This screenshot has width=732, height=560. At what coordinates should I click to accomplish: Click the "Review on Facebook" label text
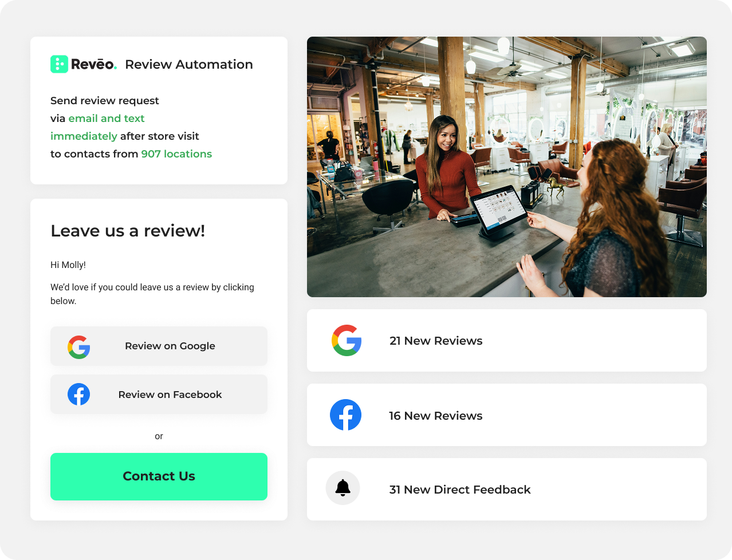coord(170,395)
